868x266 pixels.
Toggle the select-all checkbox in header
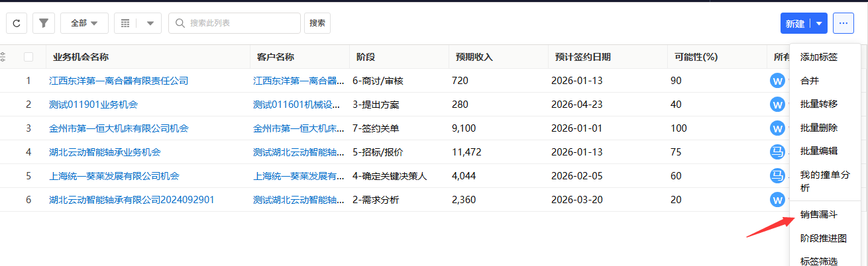point(28,57)
